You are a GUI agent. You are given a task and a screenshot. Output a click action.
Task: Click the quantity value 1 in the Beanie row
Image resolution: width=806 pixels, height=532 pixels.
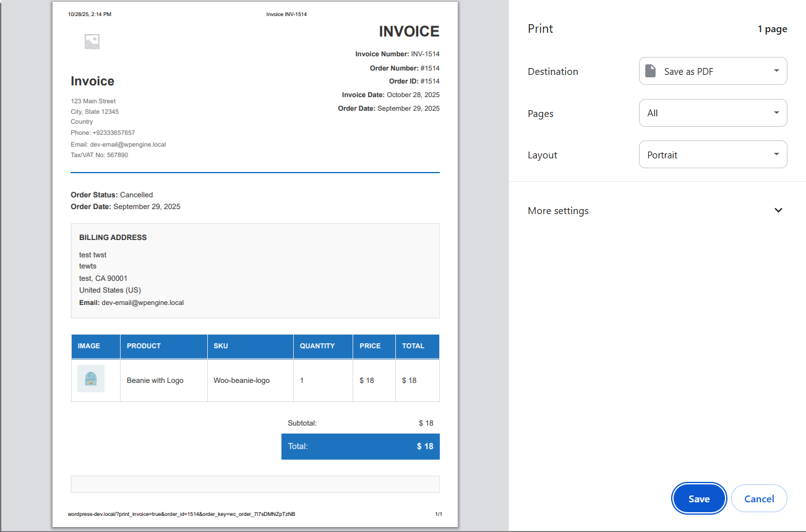pyautogui.click(x=302, y=380)
